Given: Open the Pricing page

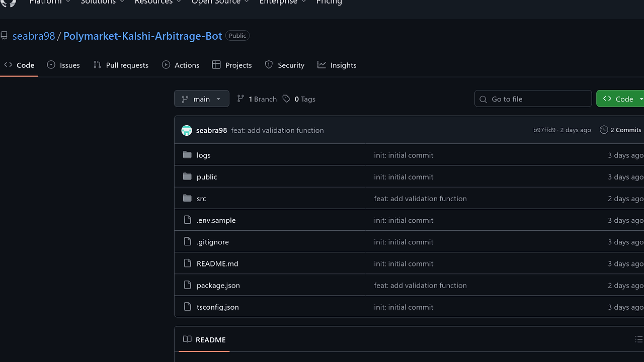Looking at the screenshot, I should pos(329,2).
